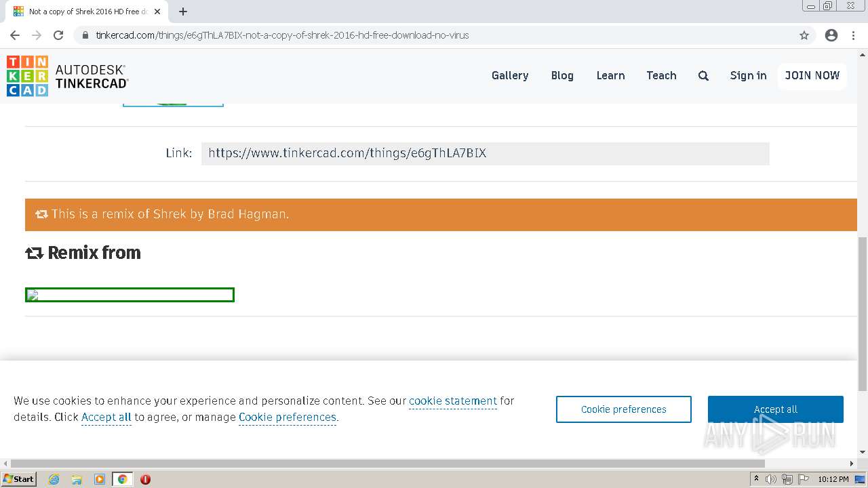Open the Learn section
The width and height of the screenshot is (868, 488).
tap(610, 76)
